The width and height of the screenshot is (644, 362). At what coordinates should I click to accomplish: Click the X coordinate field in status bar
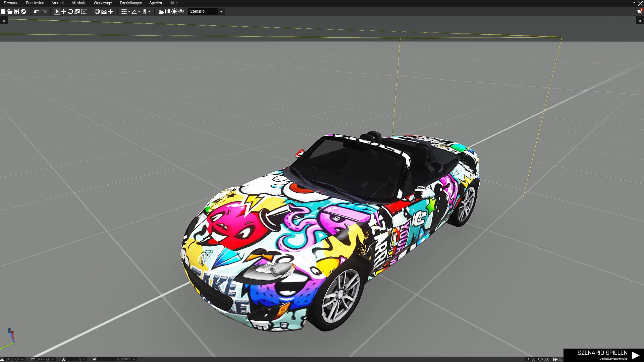[14, 359]
